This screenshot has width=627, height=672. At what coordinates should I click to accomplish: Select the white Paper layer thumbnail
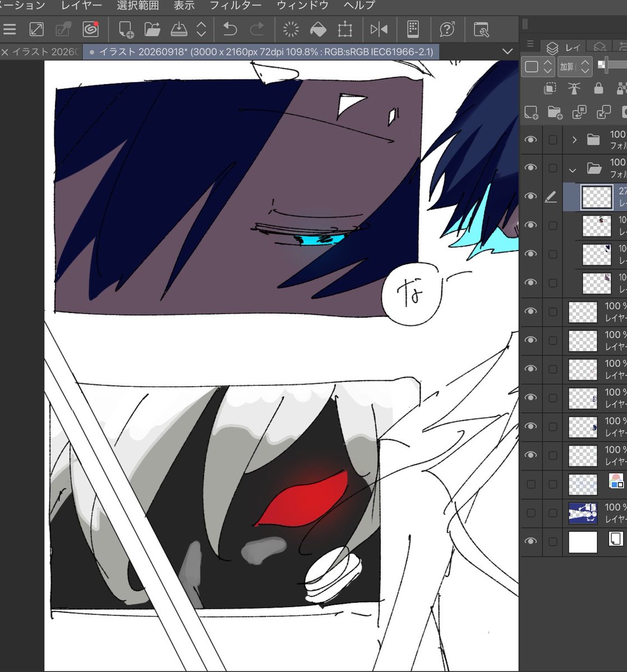583,542
